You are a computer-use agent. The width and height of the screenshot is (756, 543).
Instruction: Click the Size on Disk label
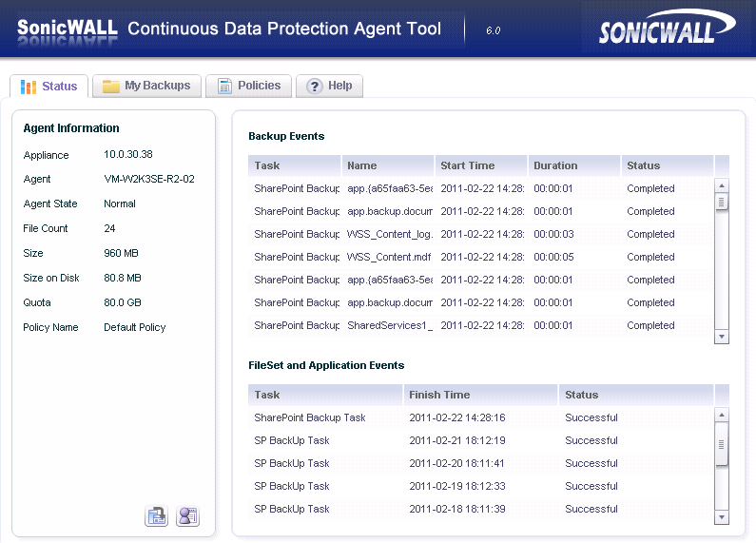click(x=51, y=278)
